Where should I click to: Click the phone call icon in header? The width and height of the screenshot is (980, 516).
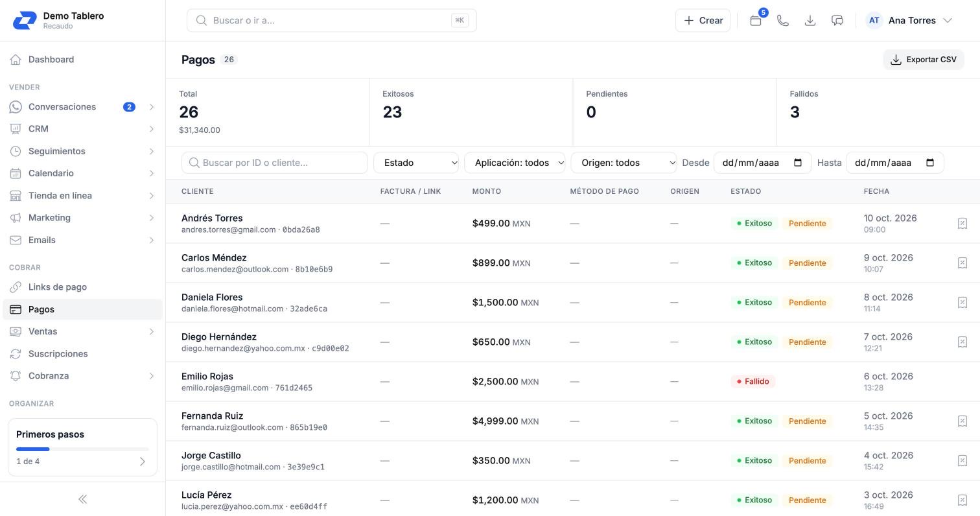click(x=783, y=20)
